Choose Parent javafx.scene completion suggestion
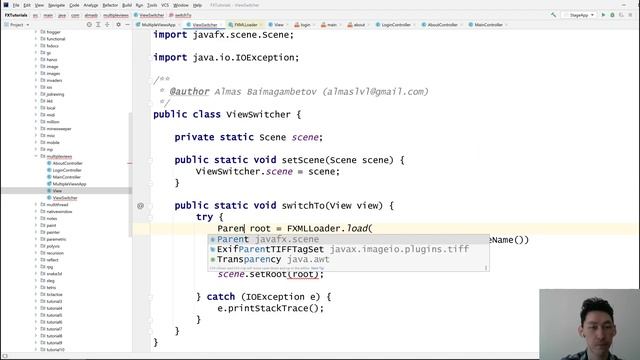The image size is (640, 360). pyautogui.click(x=348, y=239)
